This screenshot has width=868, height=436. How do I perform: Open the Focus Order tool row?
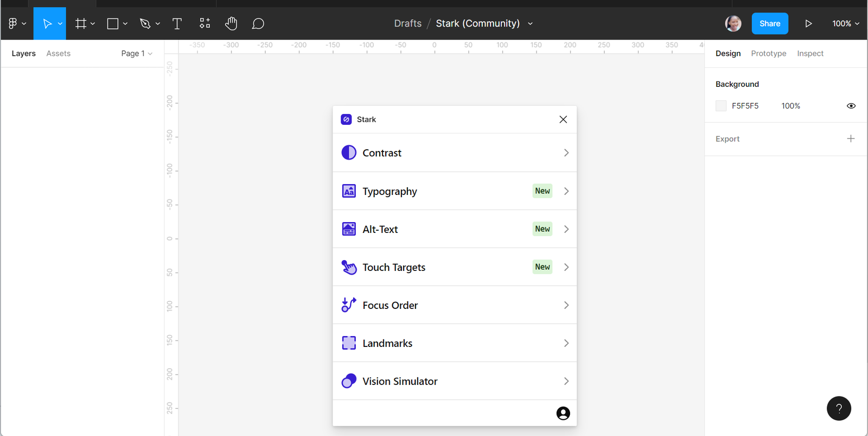[x=455, y=305]
